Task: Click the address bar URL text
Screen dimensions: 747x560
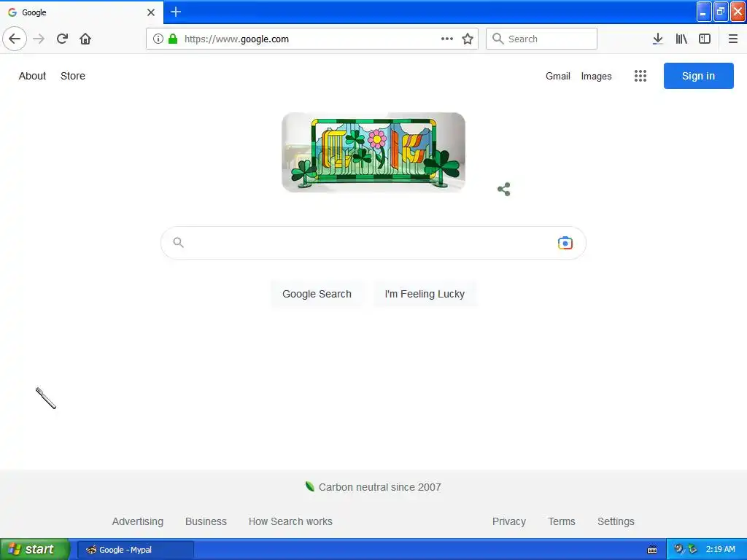Action: tap(236, 39)
